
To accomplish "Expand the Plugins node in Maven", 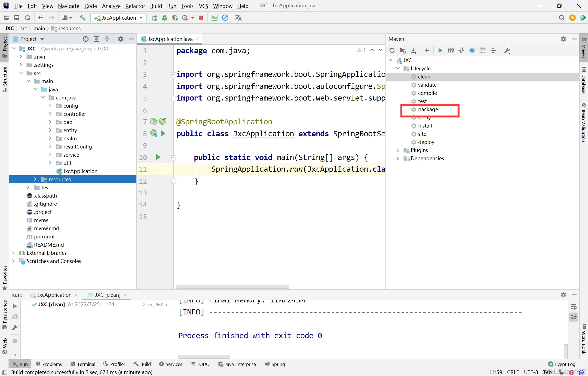I will click(x=398, y=150).
